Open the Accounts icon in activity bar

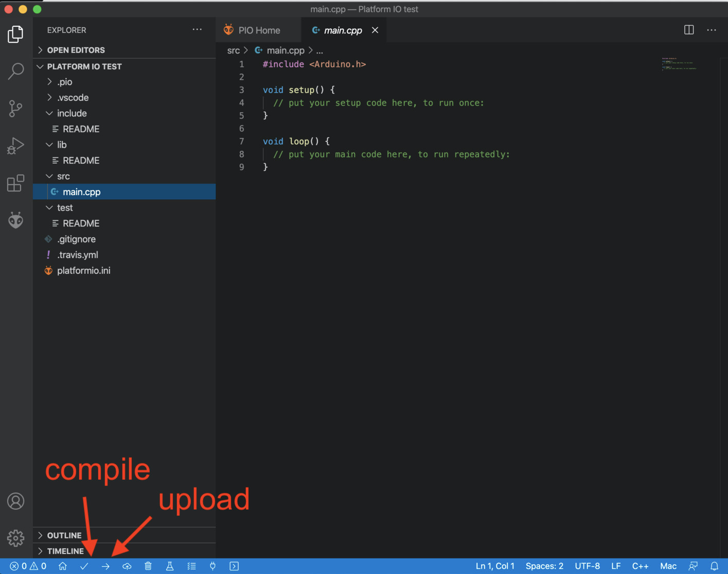pyautogui.click(x=15, y=501)
